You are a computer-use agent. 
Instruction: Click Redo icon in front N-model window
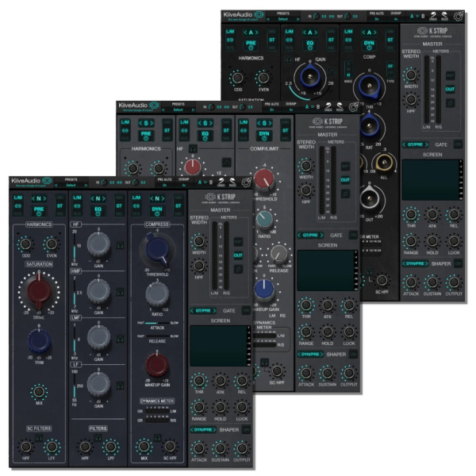pyautogui.click(x=232, y=182)
